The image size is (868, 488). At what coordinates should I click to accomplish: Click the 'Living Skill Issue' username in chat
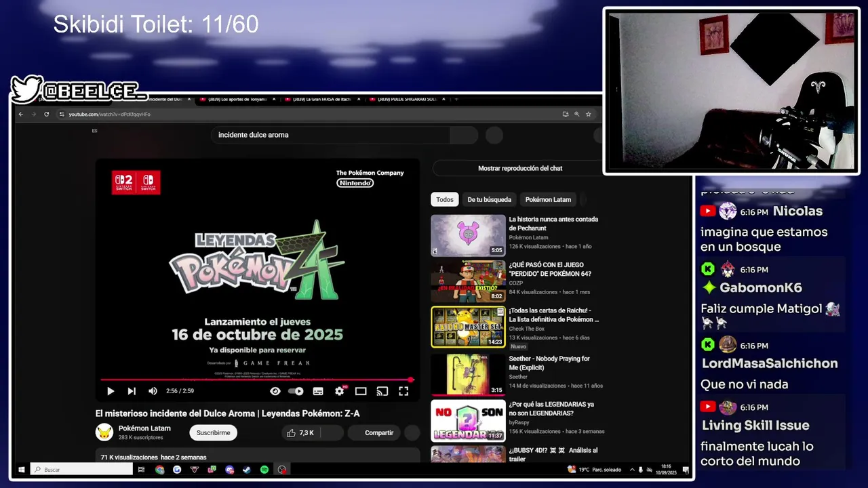click(755, 426)
